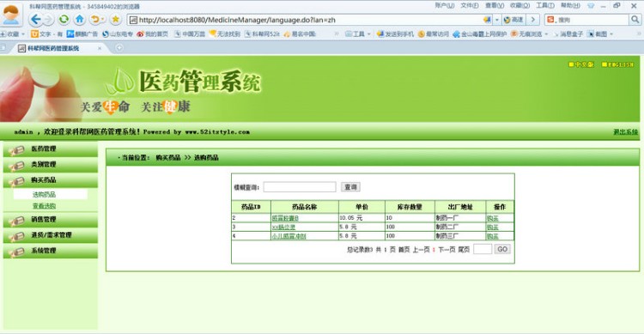Image resolution: width=644 pixels, height=334 pixels.
Task: Open the 工具 menu in menu bar
Action: tap(545, 5)
